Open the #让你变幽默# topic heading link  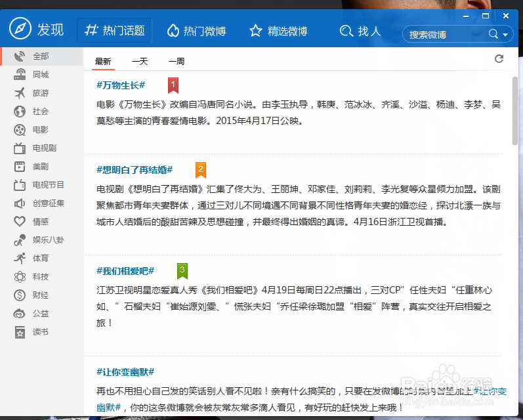(x=125, y=372)
